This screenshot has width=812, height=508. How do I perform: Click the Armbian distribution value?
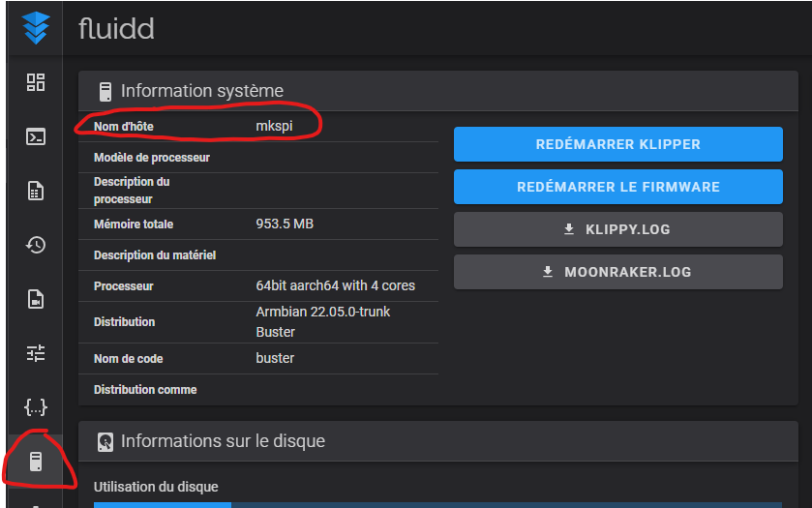coord(323,321)
